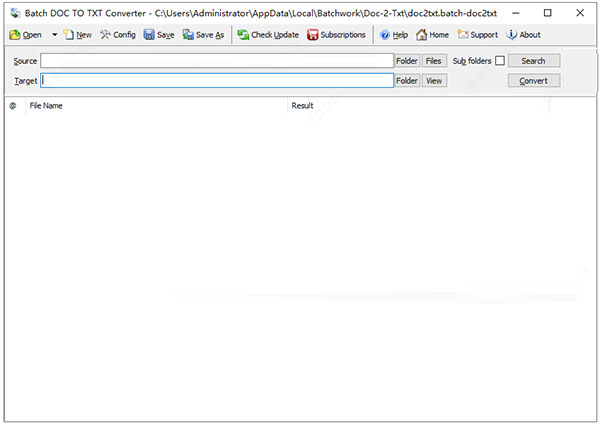This screenshot has height=425, width=600.
Task: Create a new project with New
Action: point(78,35)
